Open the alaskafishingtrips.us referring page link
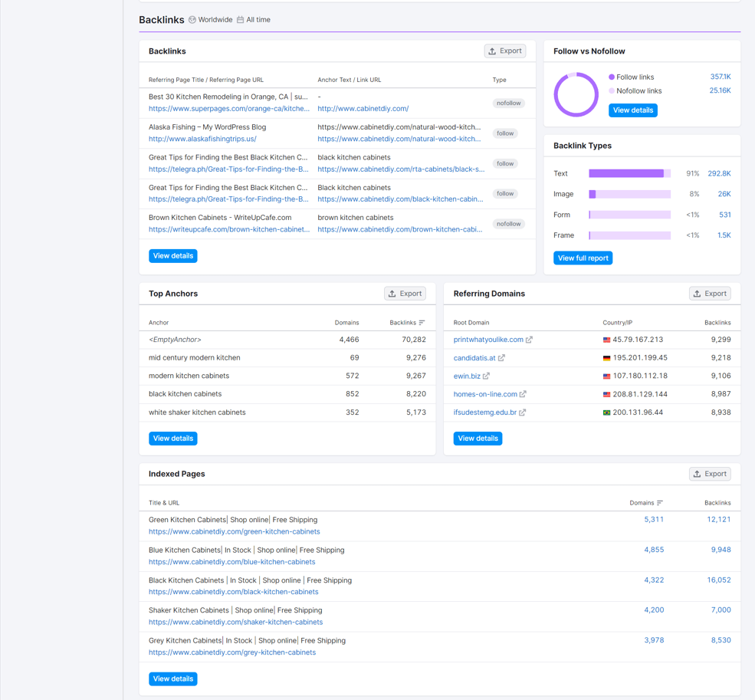This screenshot has width=755, height=700. click(202, 140)
